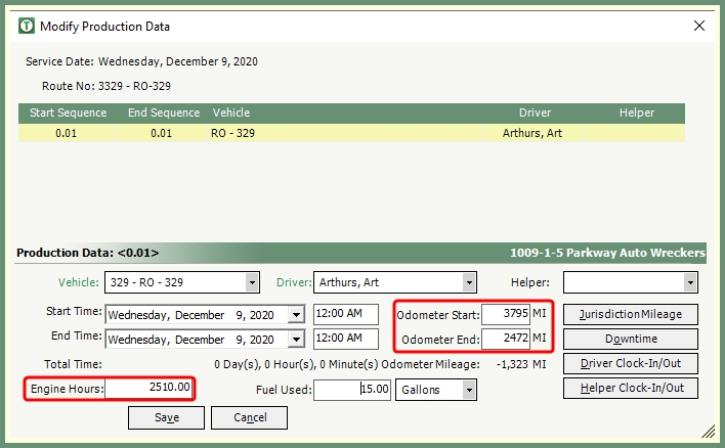
Task: Open the End Time date picker arrow
Action: click(295, 340)
